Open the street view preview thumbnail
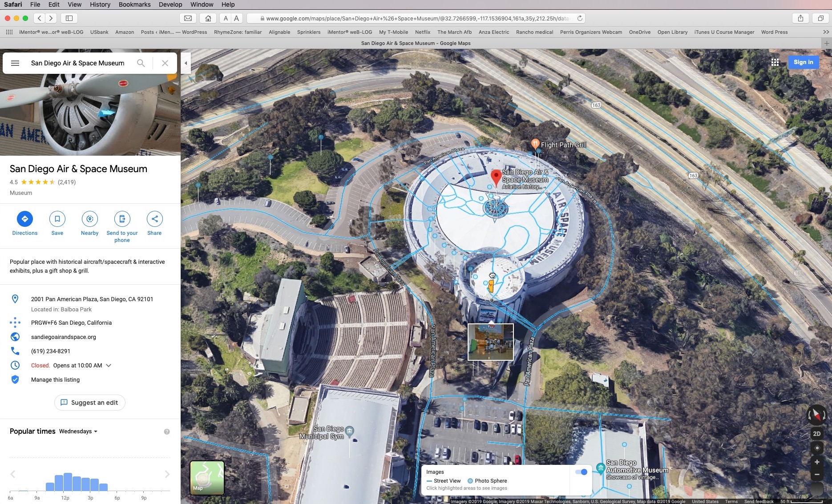Screen dimensions: 832x504 490,342
